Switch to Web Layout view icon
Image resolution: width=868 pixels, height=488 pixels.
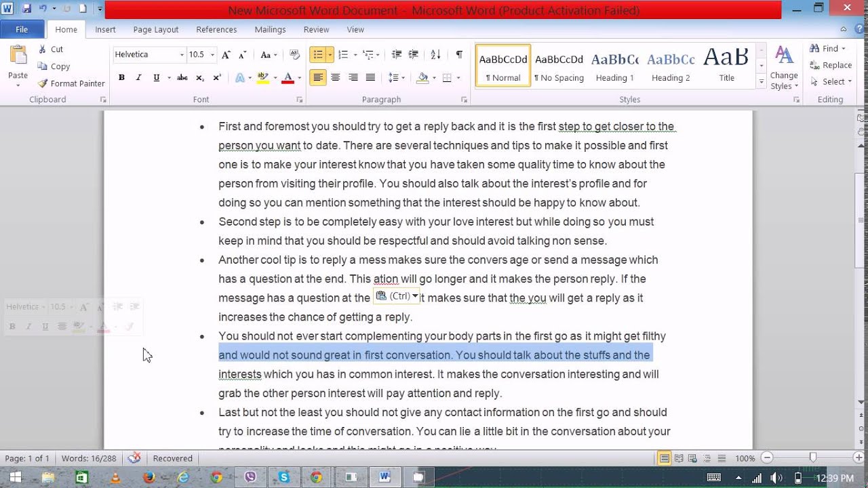693,458
